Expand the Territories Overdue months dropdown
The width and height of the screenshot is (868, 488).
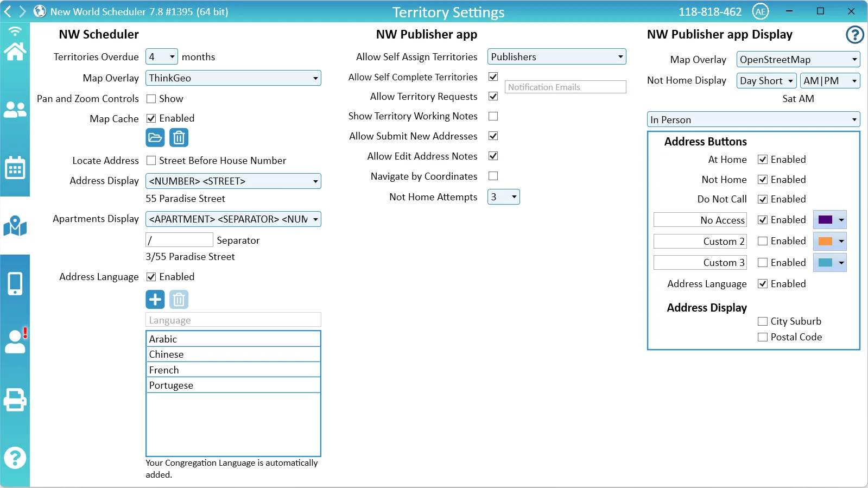click(161, 57)
